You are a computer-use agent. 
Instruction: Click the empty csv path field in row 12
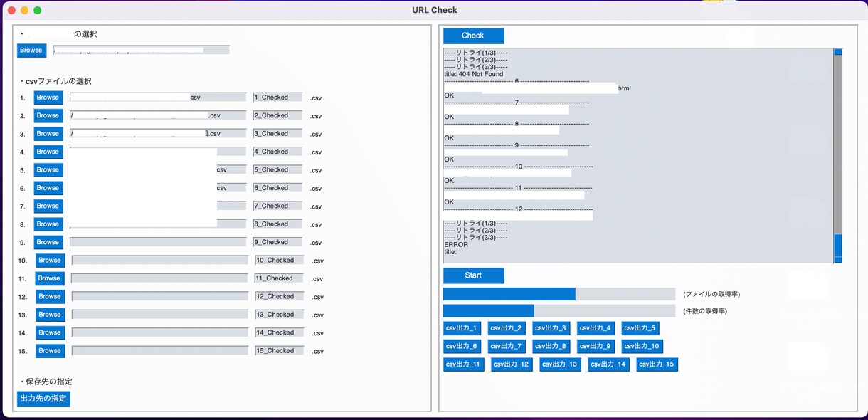point(160,297)
